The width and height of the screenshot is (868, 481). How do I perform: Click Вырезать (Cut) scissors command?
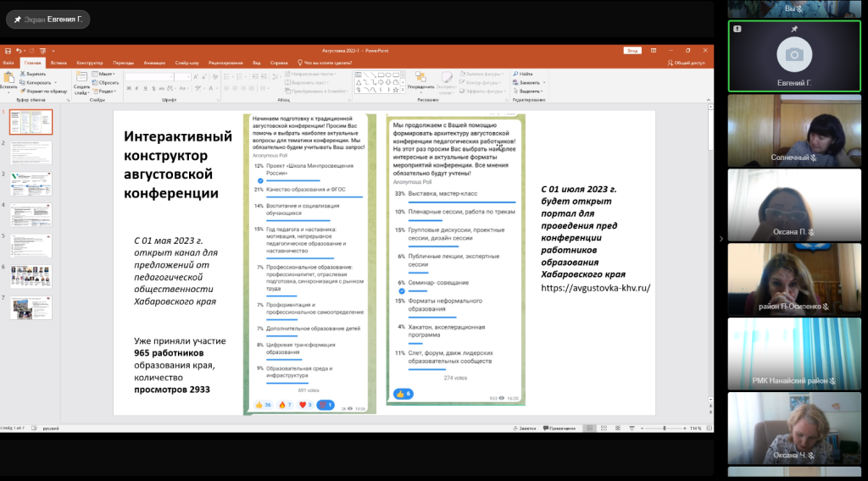click(33, 74)
